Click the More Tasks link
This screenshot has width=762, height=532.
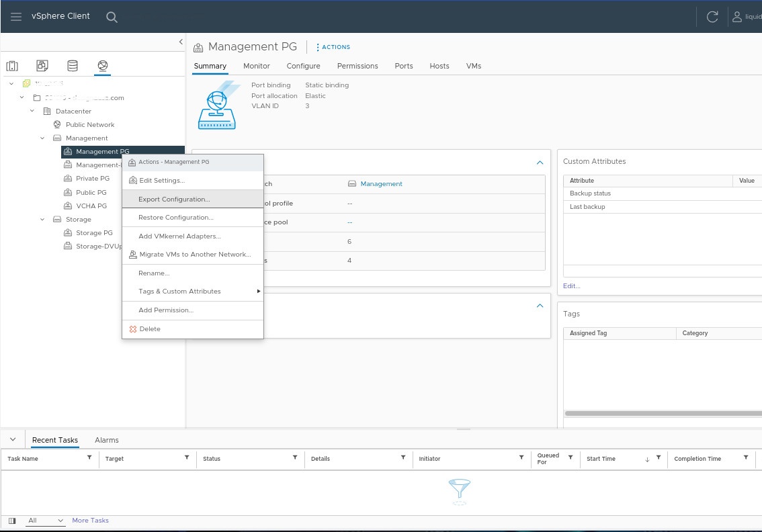tap(90, 521)
